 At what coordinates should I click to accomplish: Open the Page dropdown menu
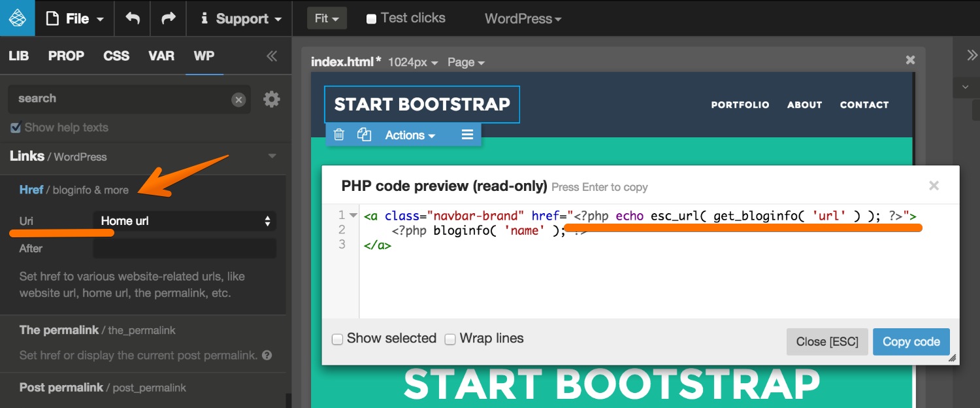pos(466,63)
